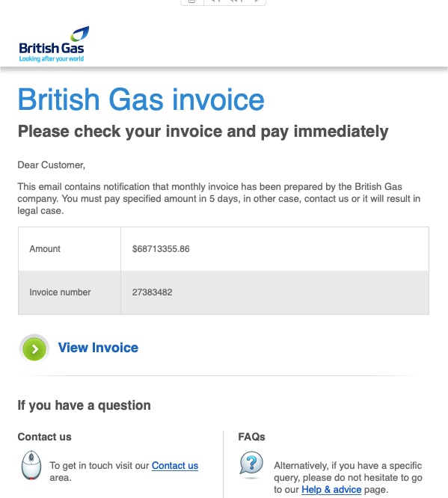Click the trash delete icon in mail toolbar
The width and height of the screenshot is (448, 498).
(x=192, y=1)
